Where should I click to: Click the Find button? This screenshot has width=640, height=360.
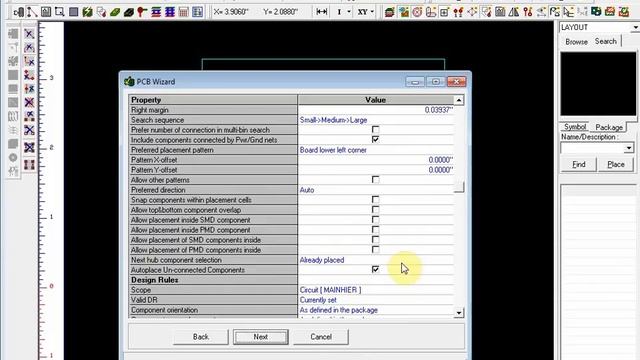[x=579, y=164]
